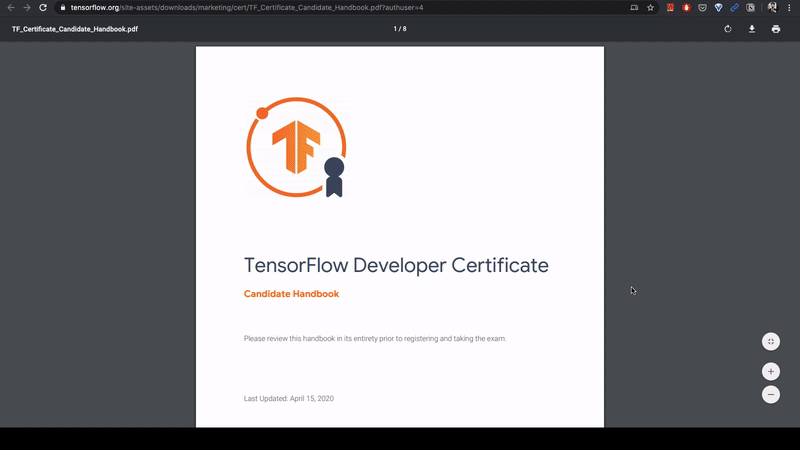
Task: Open the Chrome profile avatar menu
Action: [772, 8]
